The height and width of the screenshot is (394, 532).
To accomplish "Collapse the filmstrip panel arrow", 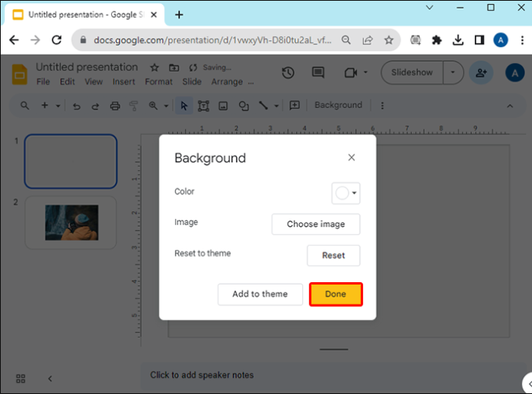I will pos(50,379).
